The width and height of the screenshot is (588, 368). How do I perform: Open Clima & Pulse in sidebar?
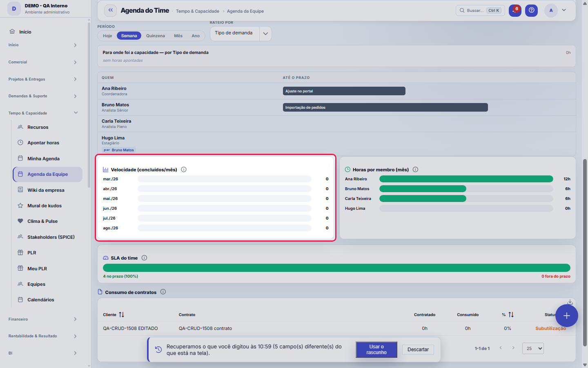pyautogui.click(x=47, y=221)
